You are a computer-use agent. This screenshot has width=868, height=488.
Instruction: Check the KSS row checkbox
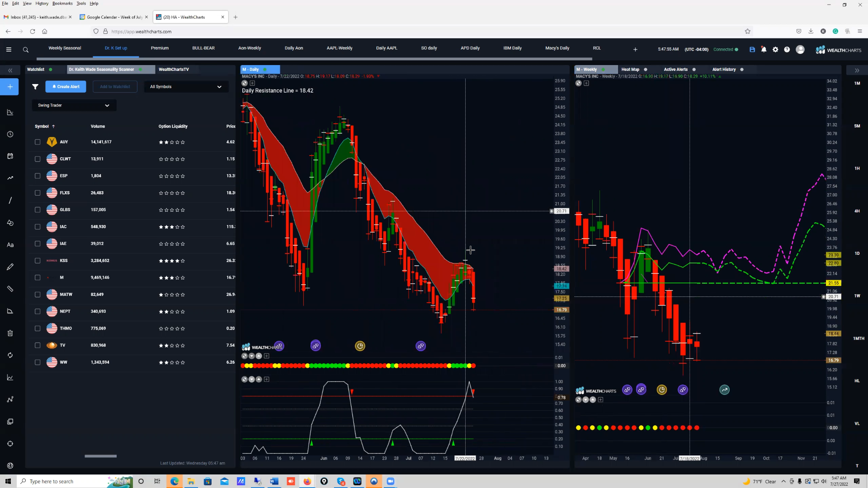pyautogui.click(x=38, y=261)
